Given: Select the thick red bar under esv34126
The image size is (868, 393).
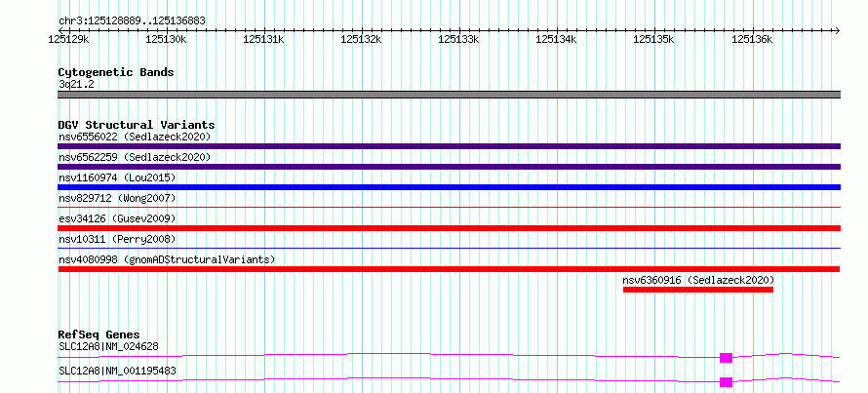Looking at the screenshot, I should click(449, 228).
